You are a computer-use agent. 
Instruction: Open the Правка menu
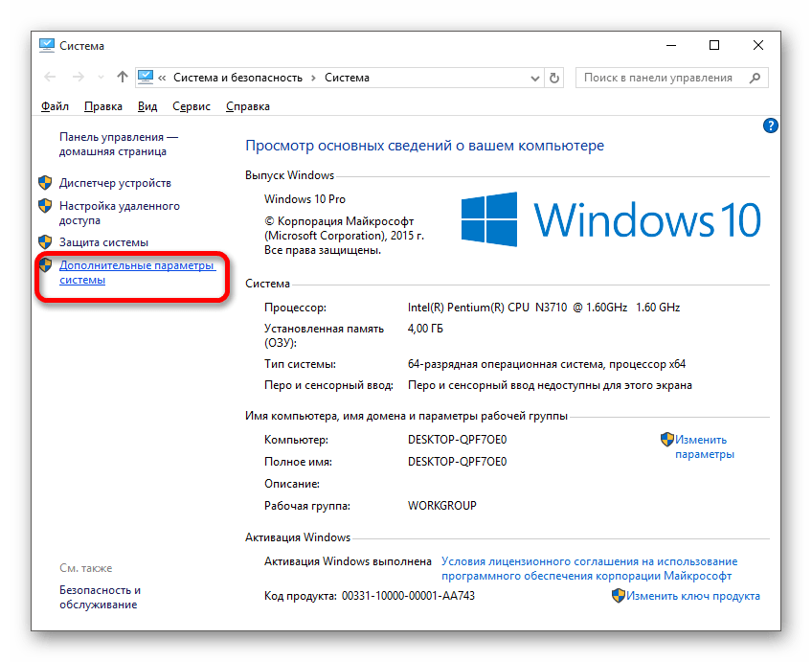(103, 106)
